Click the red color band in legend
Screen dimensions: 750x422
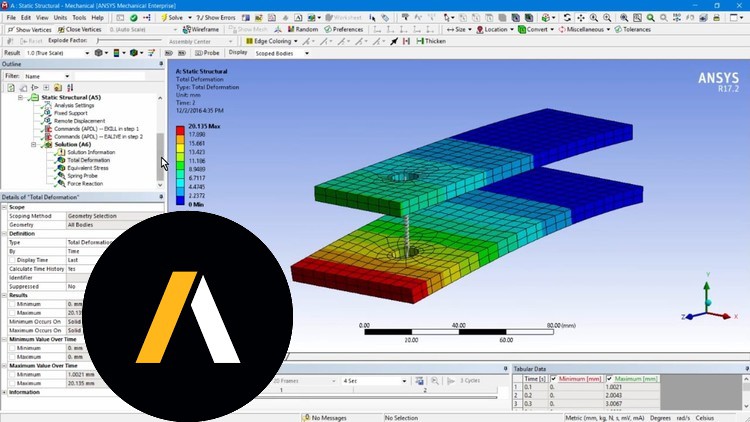click(x=180, y=131)
